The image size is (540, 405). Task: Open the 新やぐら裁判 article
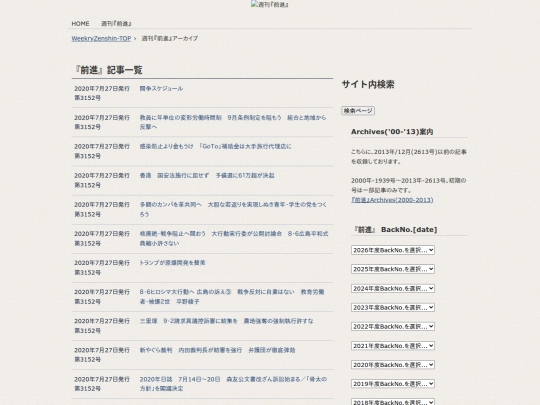217,350
